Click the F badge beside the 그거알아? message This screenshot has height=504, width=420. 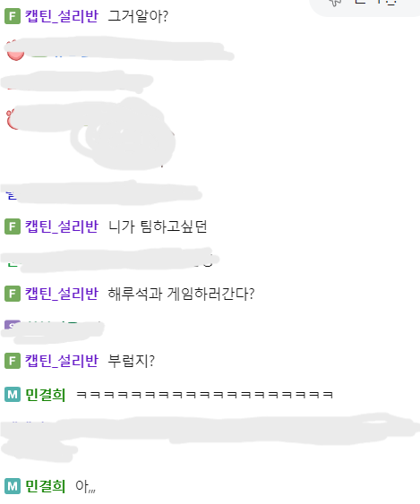click(x=13, y=16)
